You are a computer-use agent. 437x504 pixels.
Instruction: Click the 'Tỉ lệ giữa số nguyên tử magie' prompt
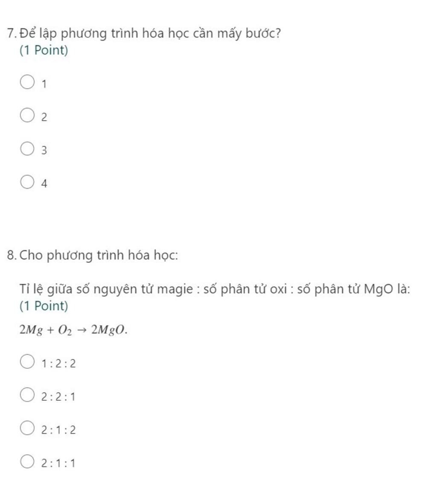click(x=215, y=289)
